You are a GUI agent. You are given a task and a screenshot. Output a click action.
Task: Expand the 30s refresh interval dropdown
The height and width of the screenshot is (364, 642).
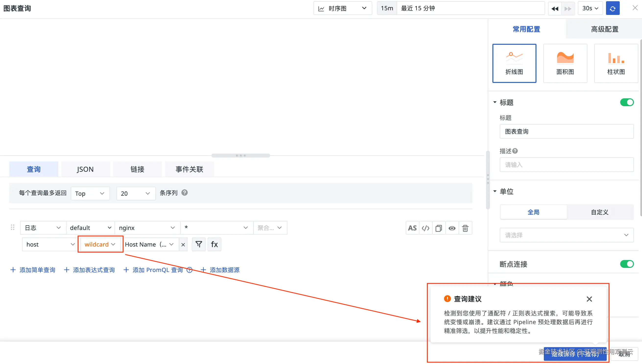590,9
